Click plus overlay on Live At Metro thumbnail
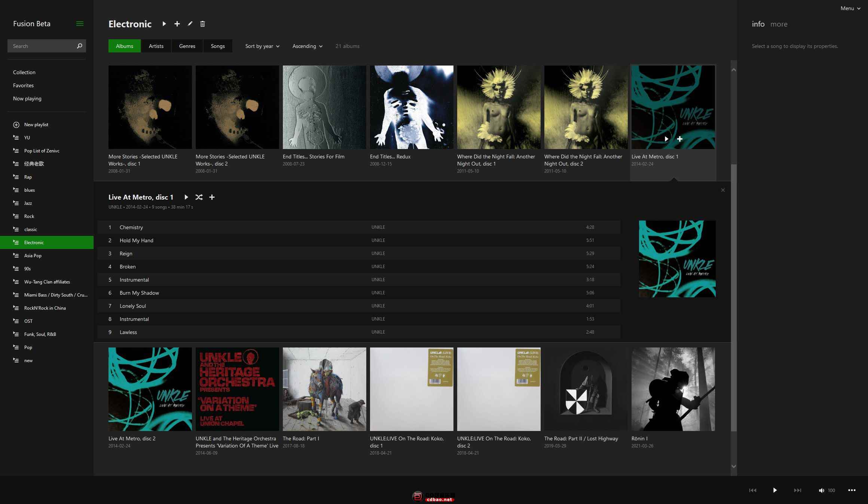Screen dimensions: 868x504 (x=680, y=139)
